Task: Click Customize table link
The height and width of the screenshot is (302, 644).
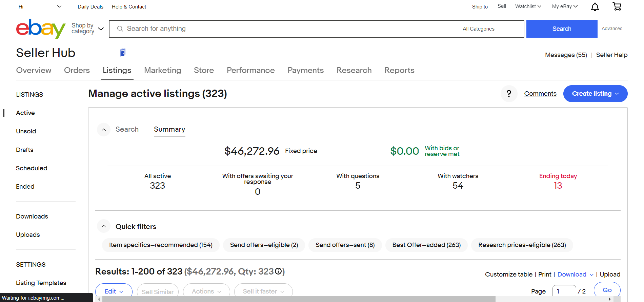Action: tap(509, 274)
